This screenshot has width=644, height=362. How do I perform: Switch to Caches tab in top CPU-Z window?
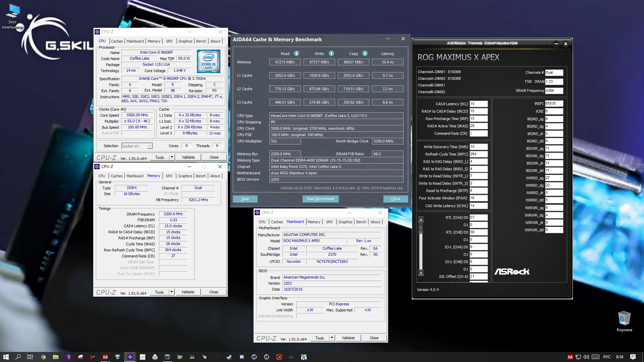coord(117,41)
